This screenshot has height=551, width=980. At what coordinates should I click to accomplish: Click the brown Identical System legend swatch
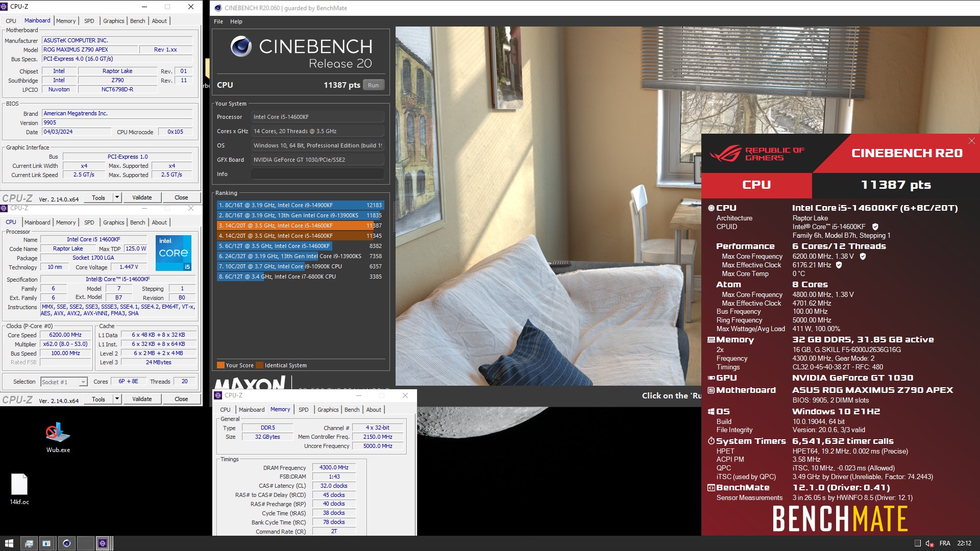click(259, 365)
